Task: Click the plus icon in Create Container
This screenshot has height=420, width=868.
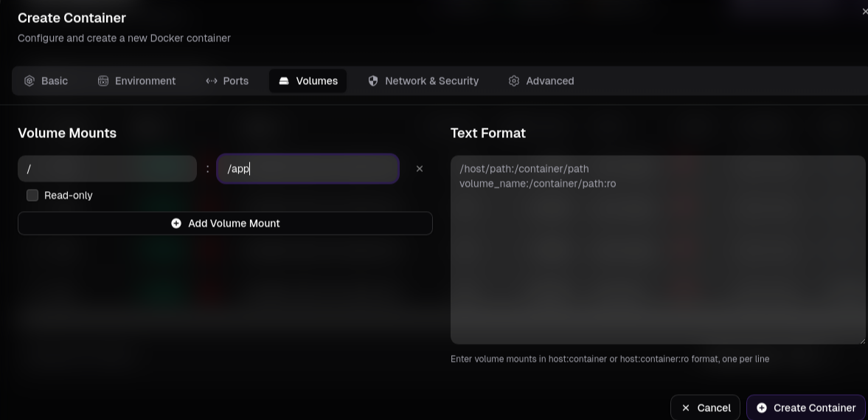Action: point(762,408)
